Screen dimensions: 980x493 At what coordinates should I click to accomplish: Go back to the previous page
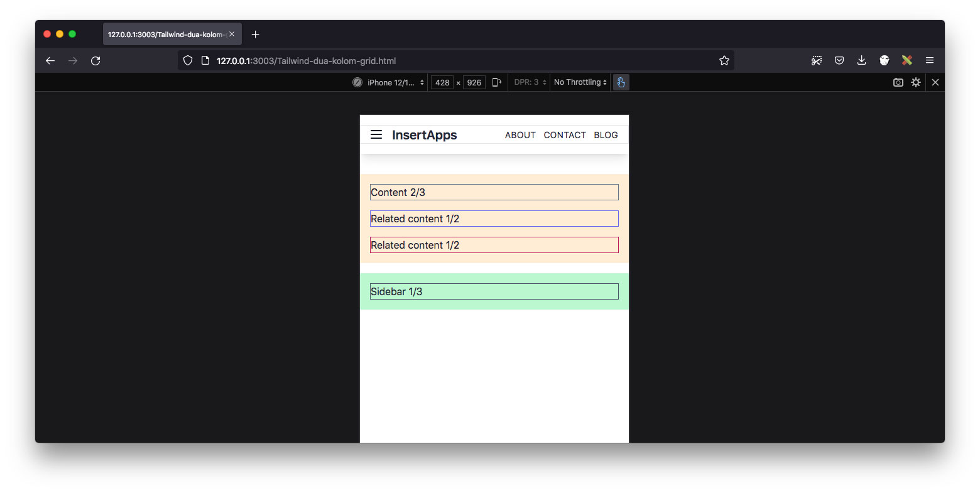50,61
